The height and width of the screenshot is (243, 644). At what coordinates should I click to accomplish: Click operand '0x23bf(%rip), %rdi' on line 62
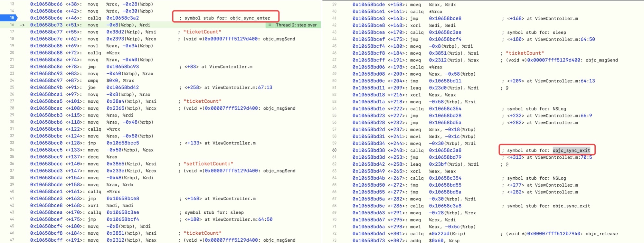pos(454,164)
